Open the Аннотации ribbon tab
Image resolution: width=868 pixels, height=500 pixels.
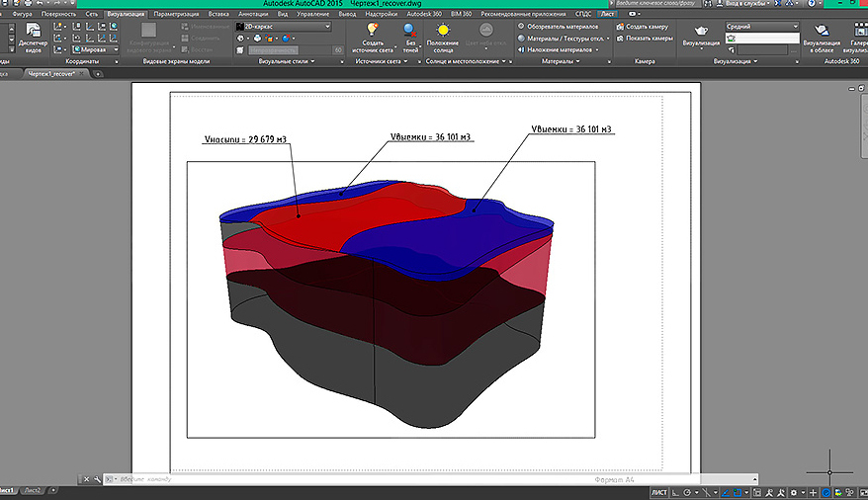click(x=253, y=15)
